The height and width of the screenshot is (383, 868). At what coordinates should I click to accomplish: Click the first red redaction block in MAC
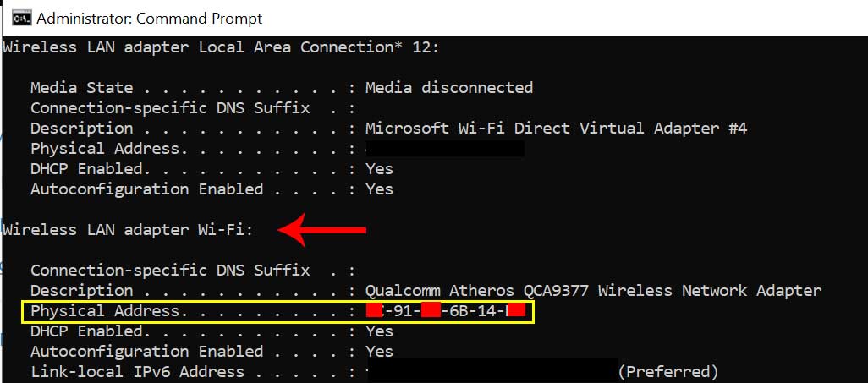(374, 311)
